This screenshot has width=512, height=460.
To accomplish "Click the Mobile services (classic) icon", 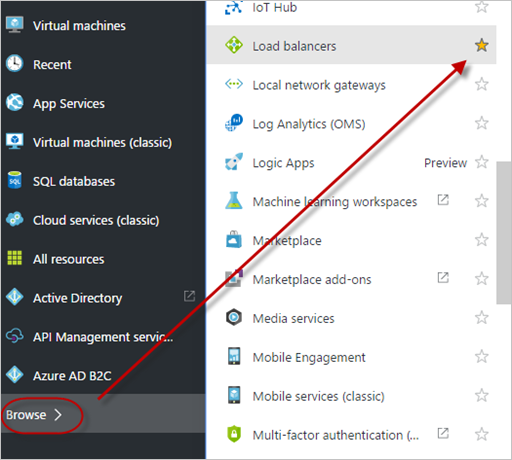I will click(x=234, y=395).
